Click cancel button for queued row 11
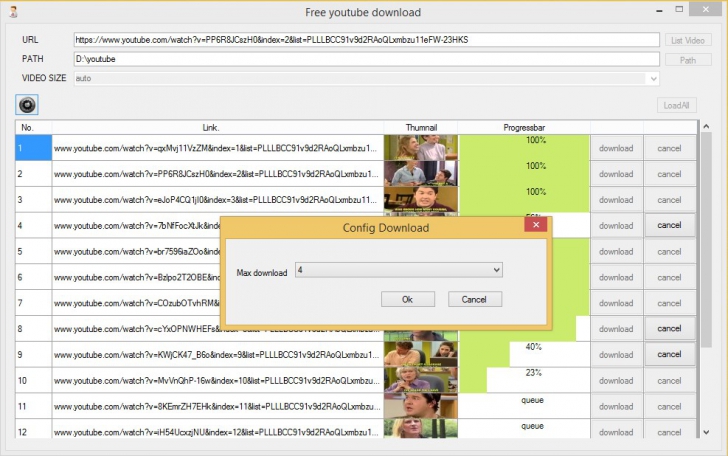 670,406
